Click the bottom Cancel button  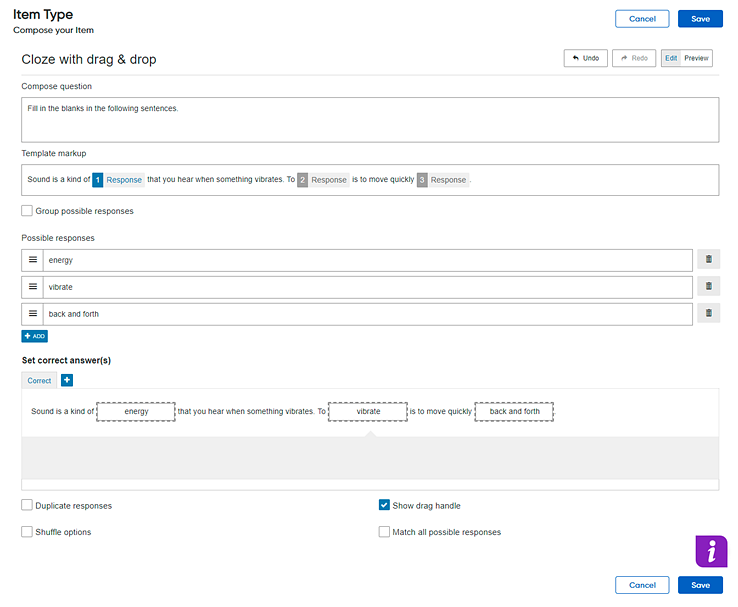tap(642, 585)
